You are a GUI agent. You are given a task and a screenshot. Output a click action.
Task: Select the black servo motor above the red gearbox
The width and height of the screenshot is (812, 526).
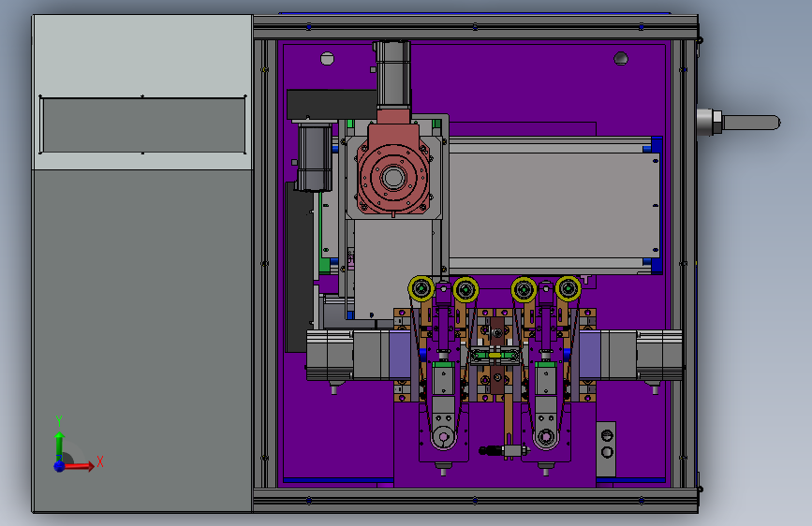(393, 75)
